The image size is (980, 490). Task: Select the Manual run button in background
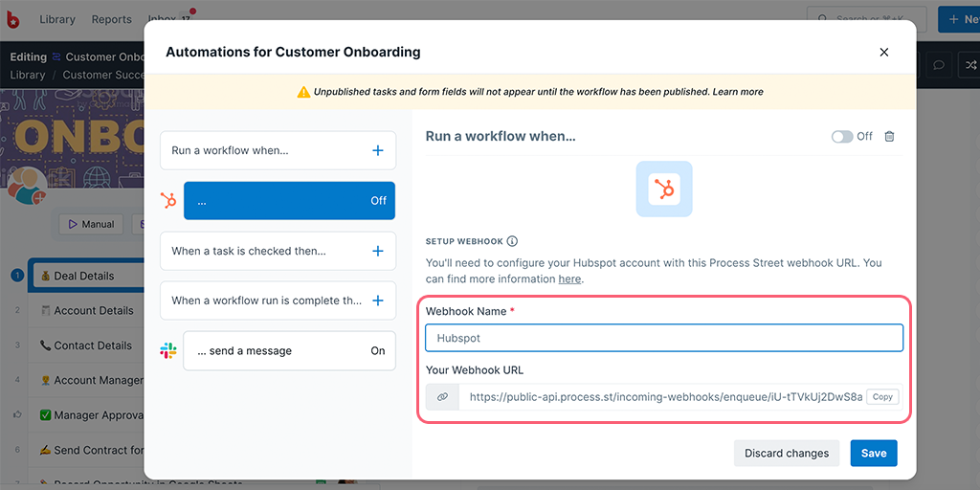point(91,224)
